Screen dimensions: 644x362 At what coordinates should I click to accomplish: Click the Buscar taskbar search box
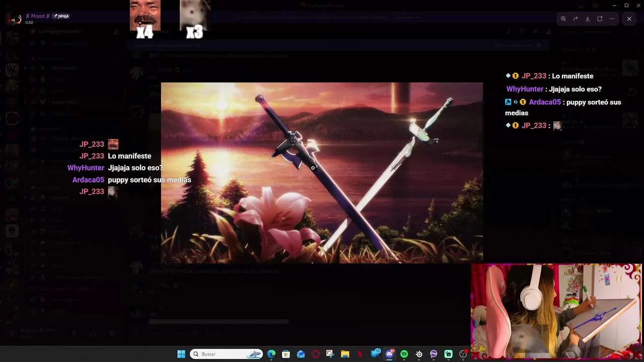pyautogui.click(x=226, y=354)
